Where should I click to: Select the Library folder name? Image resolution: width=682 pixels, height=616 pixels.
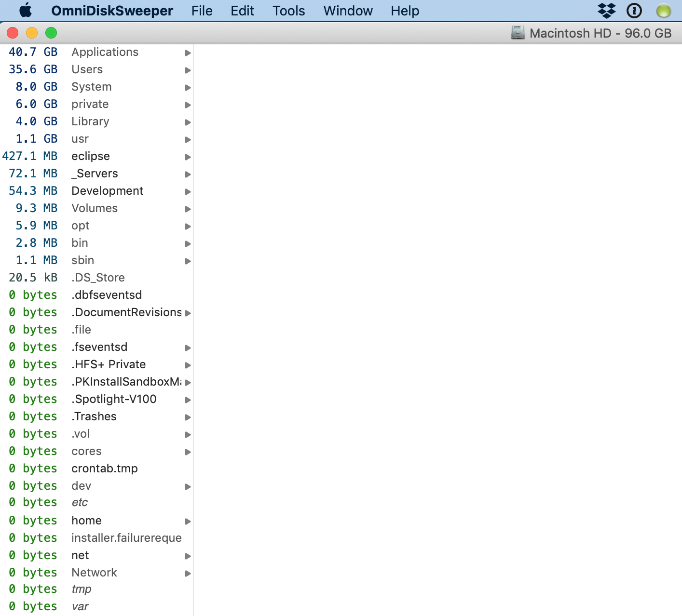(90, 121)
